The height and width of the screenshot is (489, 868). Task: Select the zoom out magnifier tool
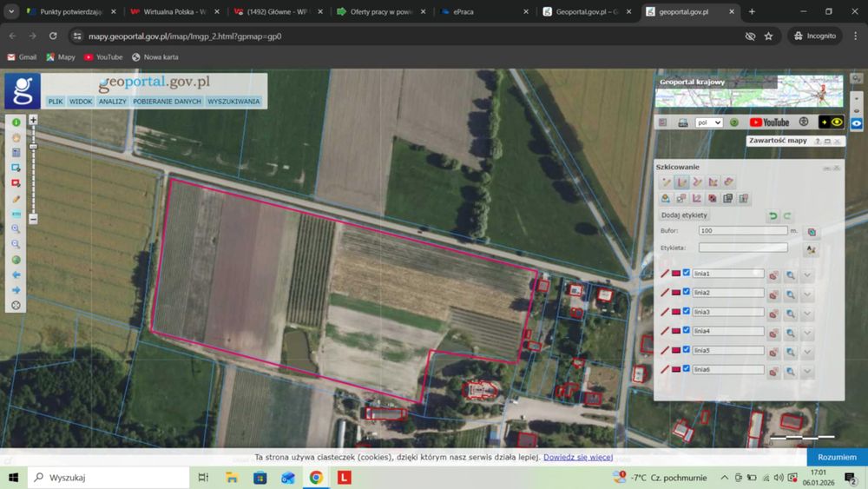[16, 244]
